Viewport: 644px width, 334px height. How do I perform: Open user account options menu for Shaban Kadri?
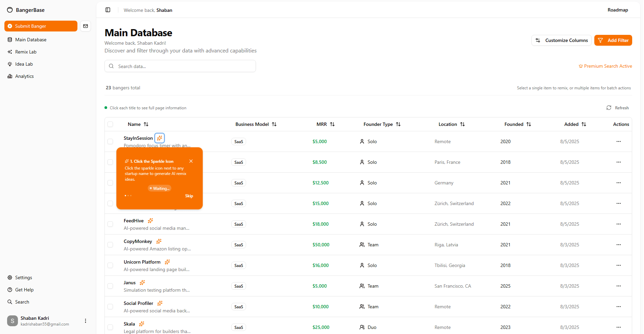(86, 321)
